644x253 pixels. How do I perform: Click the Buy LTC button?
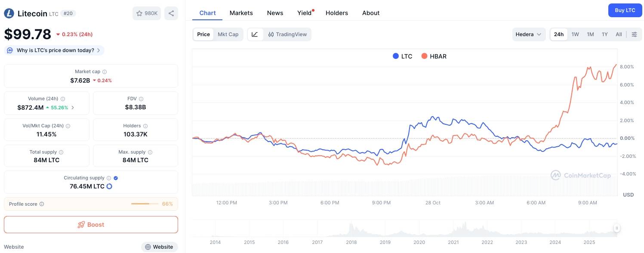point(625,10)
